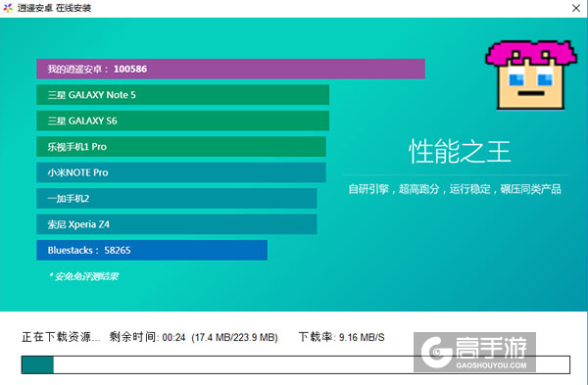Viewport: 588px width, 385px height.
Task: Click the 正在下载资源 status label
Action: click(61, 337)
